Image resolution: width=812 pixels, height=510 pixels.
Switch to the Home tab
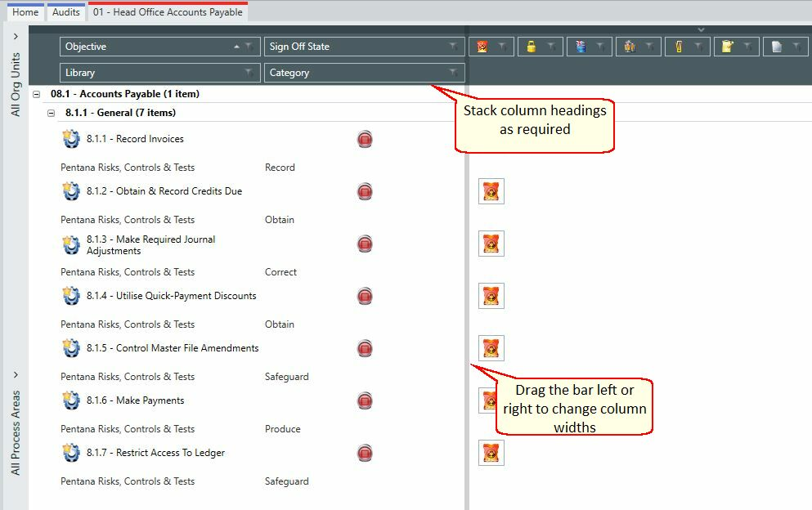click(25, 12)
